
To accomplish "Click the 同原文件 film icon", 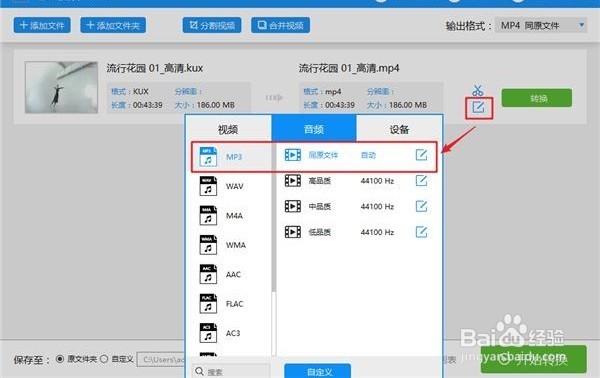I will 293,155.
